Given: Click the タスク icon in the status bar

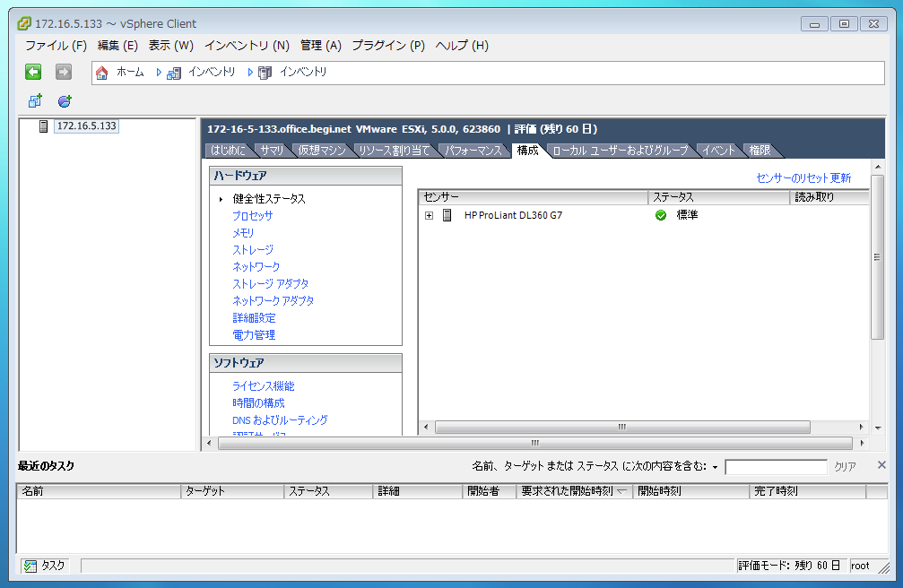Looking at the screenshot, I should coord(30,566).
